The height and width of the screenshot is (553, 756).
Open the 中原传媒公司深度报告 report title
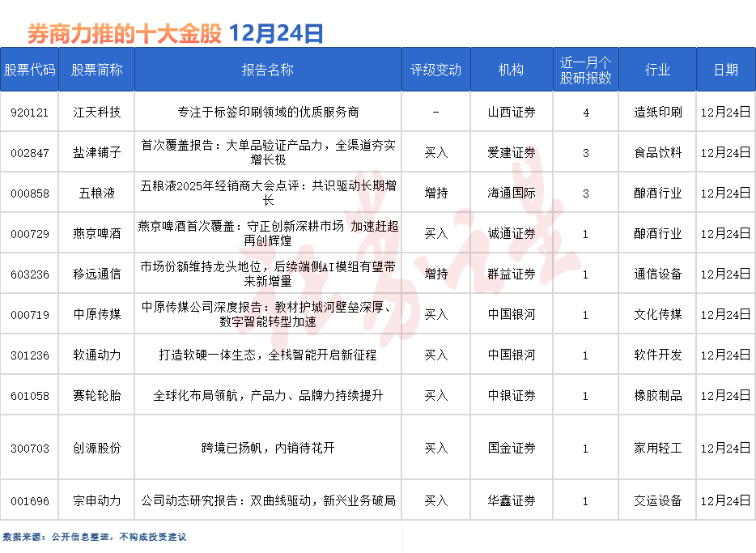[x=267, y=314]
